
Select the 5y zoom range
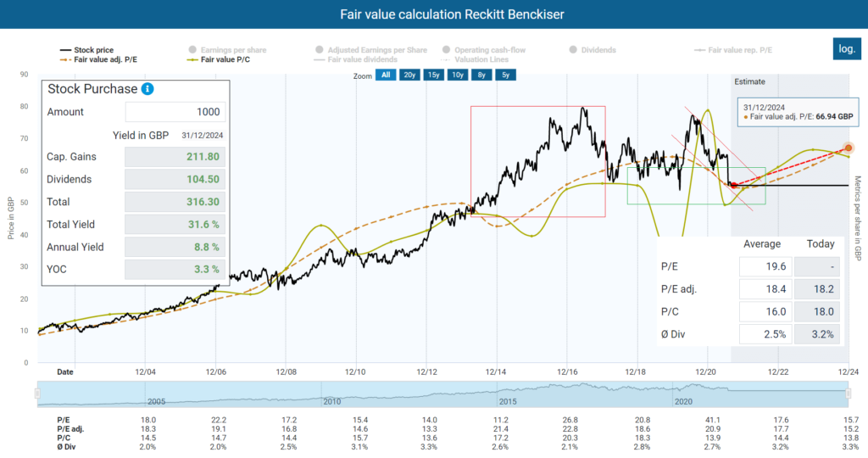pos(506,75)
